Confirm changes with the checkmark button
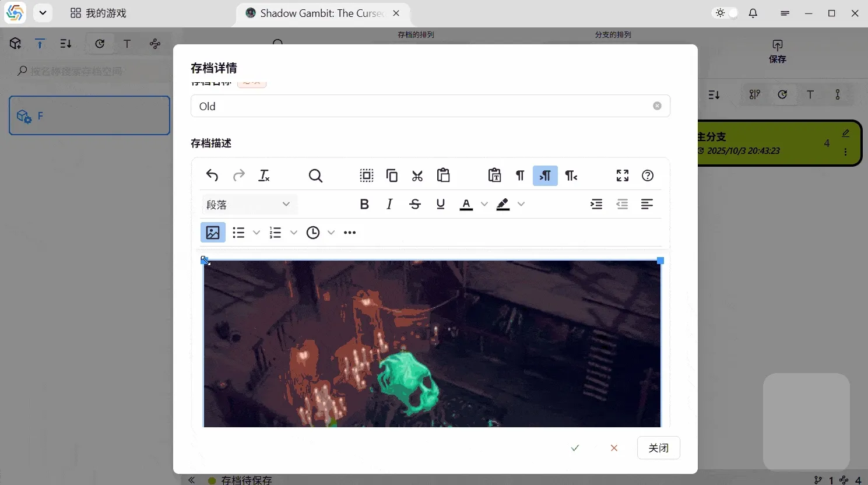 point(575,448)
